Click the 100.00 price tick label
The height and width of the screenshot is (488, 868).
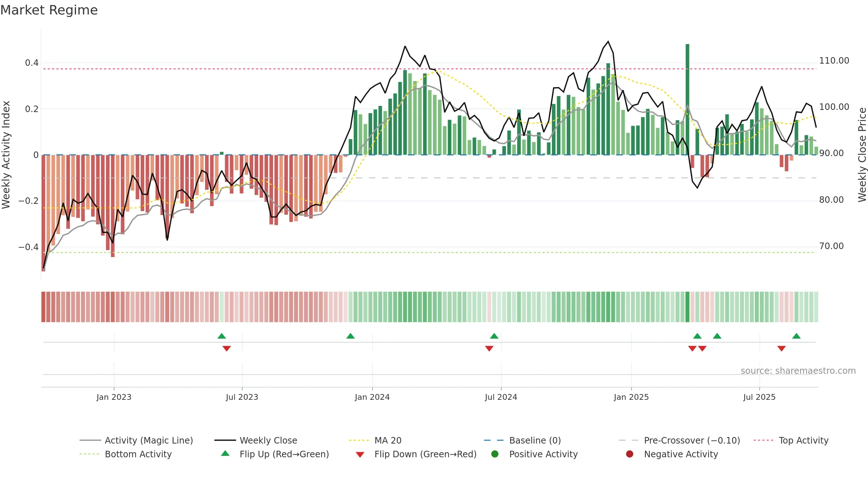834,107
